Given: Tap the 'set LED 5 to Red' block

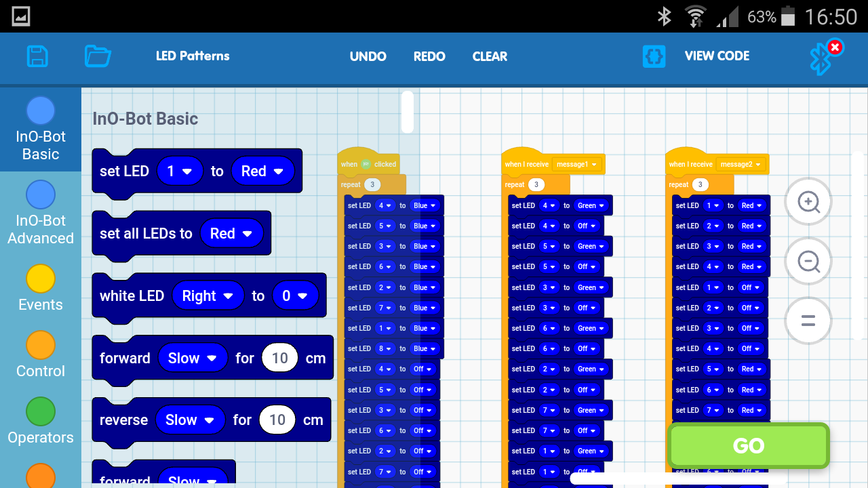Looking at the screenshot, I should 722,369.
